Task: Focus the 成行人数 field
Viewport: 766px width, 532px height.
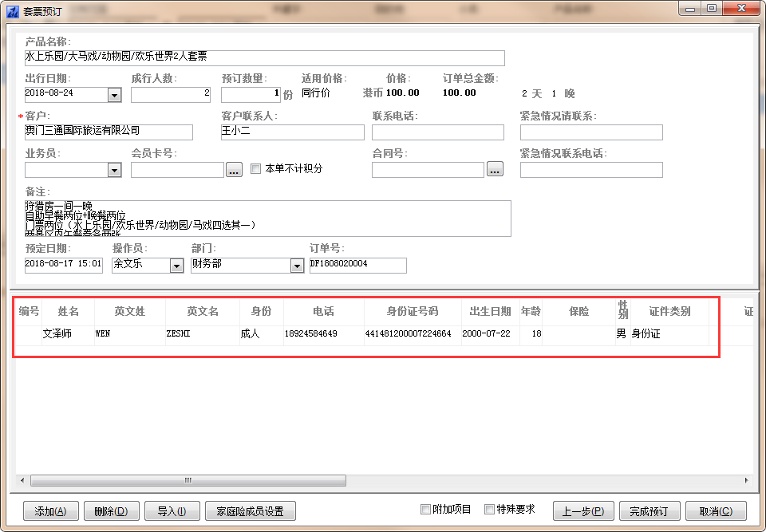Action: coord(171,95)
